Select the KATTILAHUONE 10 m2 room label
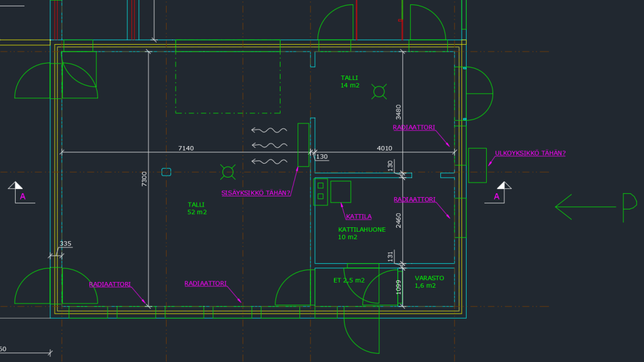Screen dimensions: 644x362 [x=362, y=234]
